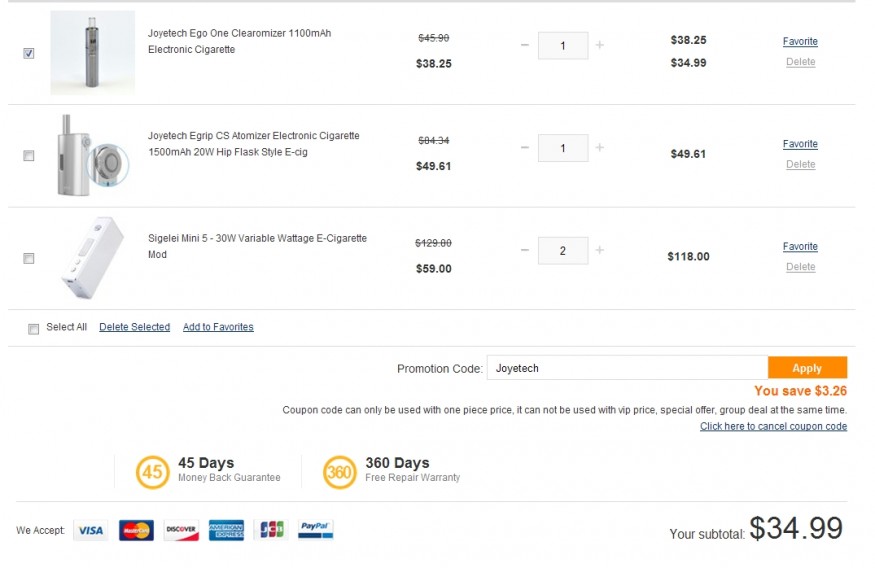Increase Sigelei Mini 5 quantity

tap(599, 250)
